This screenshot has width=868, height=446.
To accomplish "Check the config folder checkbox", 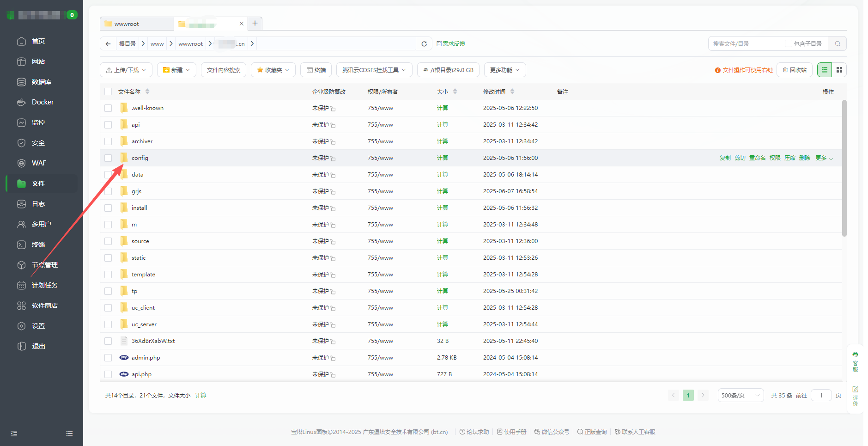I will pos(108,158).
